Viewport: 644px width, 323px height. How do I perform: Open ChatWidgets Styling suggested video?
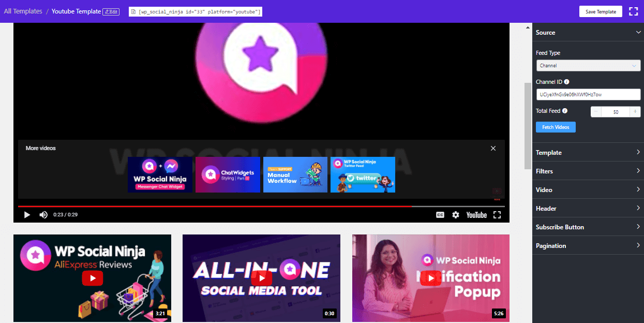228,174
